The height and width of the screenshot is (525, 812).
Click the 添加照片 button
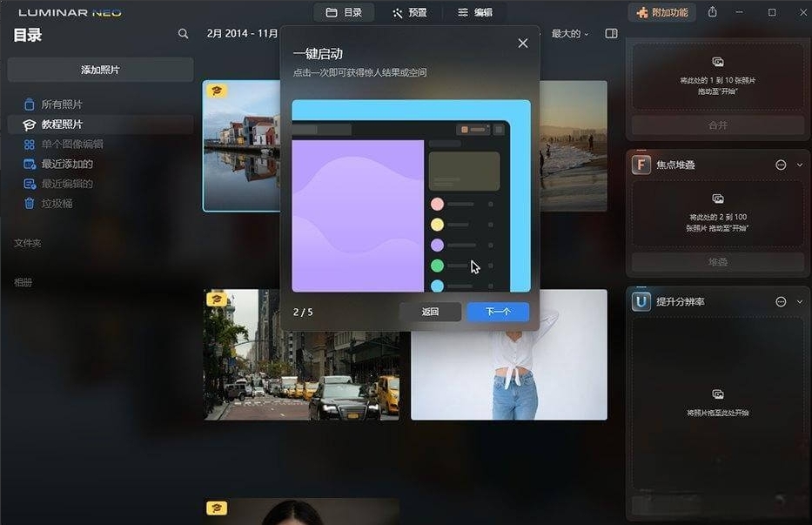tap(100, 70)
